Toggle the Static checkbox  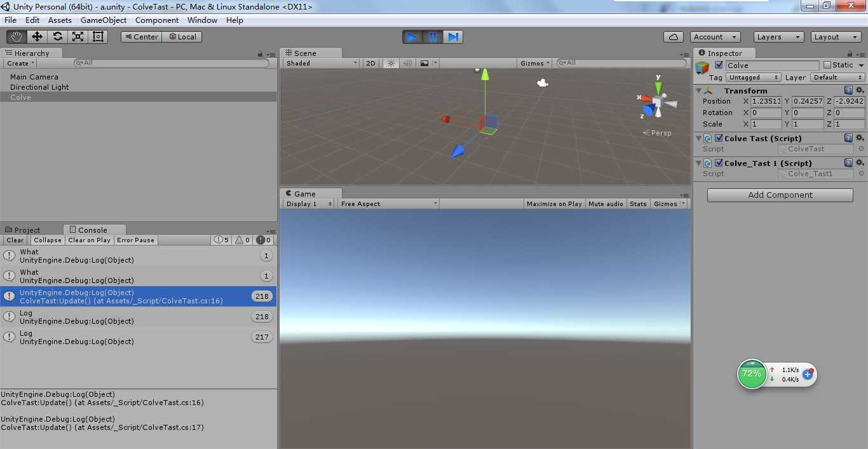tap(827, 65)
